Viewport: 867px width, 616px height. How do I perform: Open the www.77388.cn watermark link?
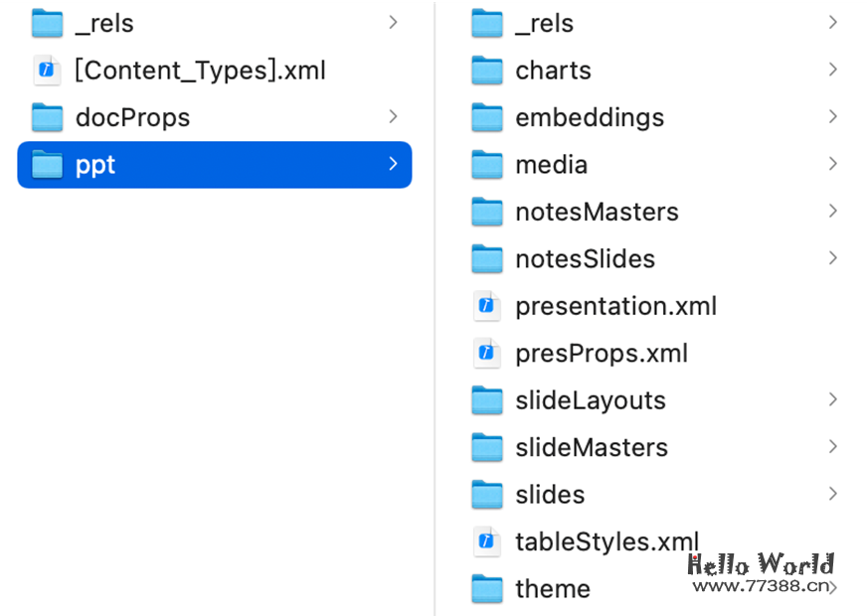761,586
